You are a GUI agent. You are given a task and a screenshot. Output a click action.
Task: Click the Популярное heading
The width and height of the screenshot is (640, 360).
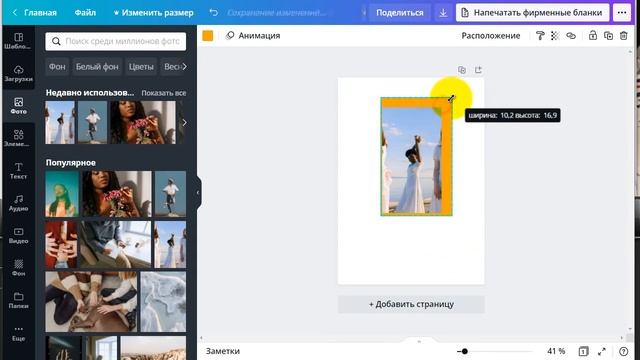71,162
